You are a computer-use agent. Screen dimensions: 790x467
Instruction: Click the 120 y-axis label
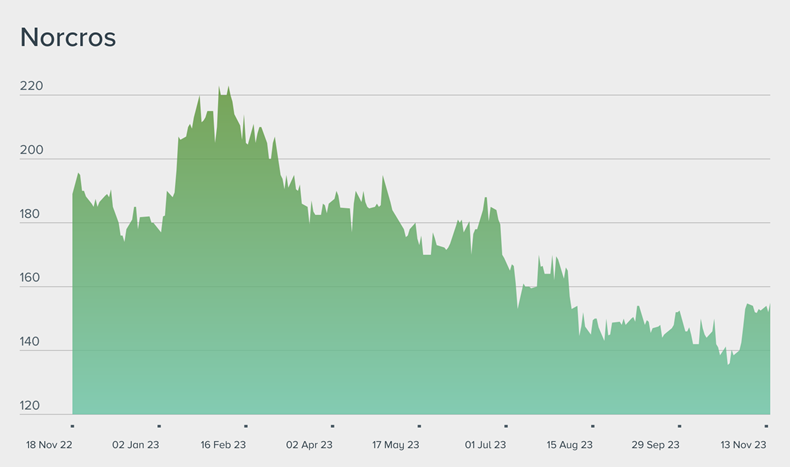(x=31, y=407)
